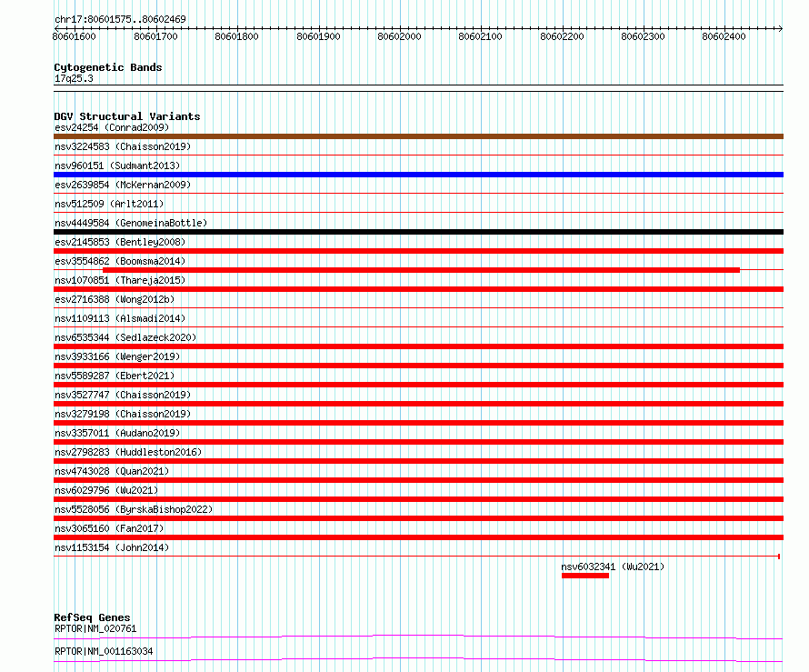Click nsv6029796 (Wu2021) variant label
Screen dimensions: 809x672
(x=106, y=490)
